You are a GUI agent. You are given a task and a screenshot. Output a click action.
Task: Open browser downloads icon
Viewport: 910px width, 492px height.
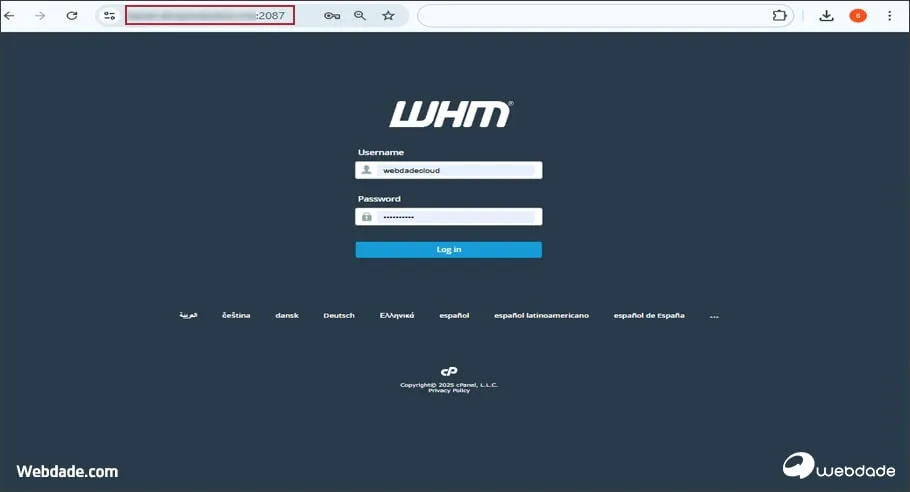tap(826, 16)
